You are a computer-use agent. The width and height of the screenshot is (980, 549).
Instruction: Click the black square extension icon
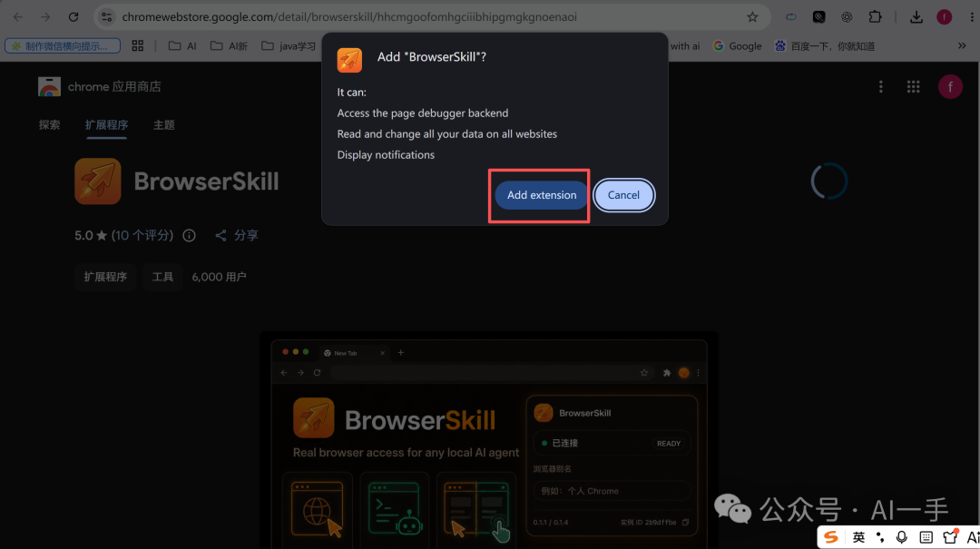tap(818, 17)
